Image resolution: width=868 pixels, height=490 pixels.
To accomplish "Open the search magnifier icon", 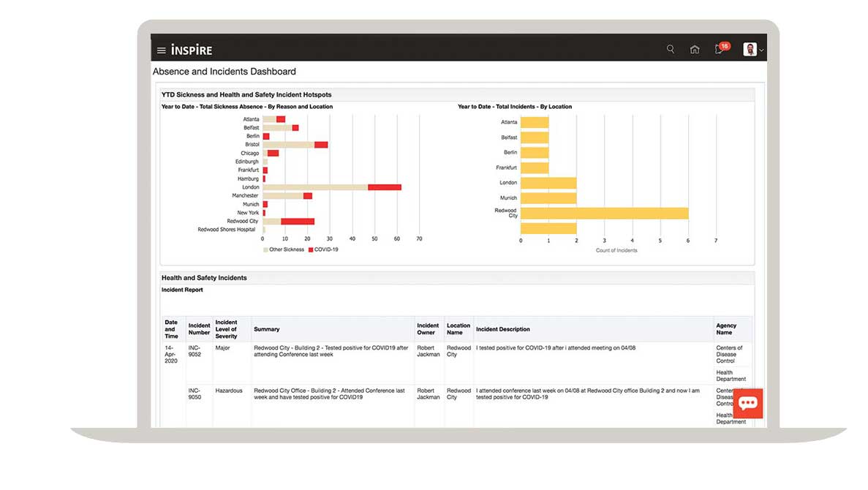I will point(671,50).
